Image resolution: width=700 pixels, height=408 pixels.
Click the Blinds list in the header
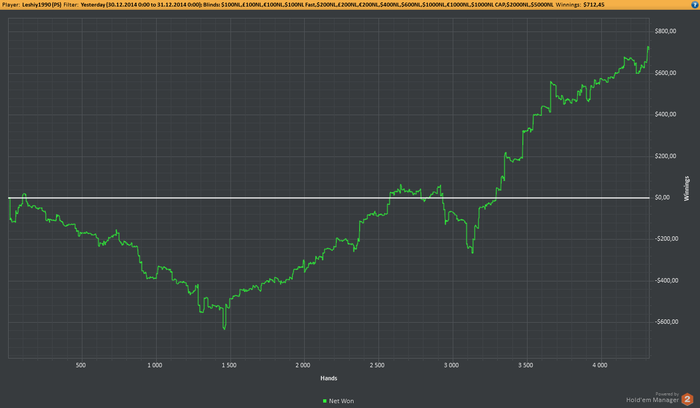tap(388, 4)
